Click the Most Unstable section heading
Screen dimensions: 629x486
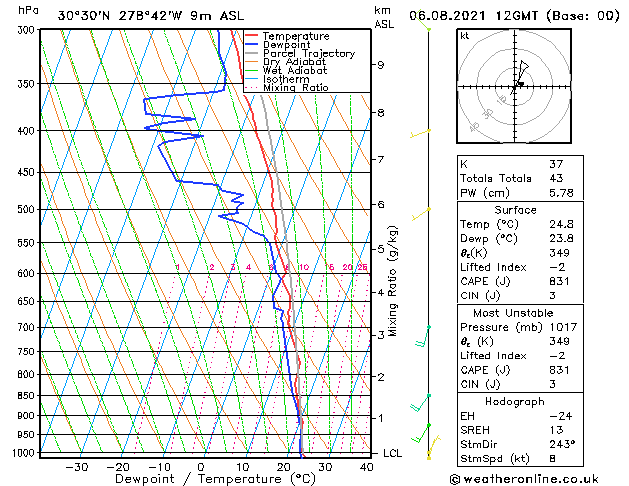click(513, 313)
